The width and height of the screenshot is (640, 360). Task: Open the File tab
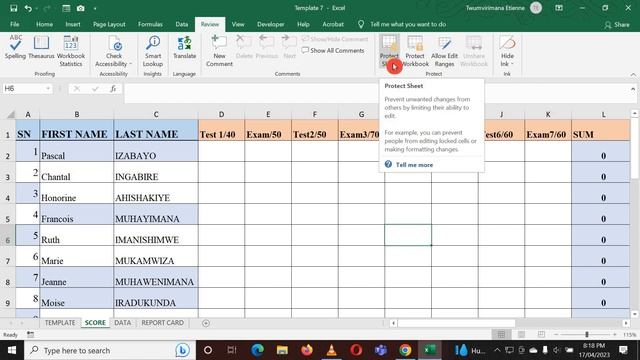[x=15, y=24]
